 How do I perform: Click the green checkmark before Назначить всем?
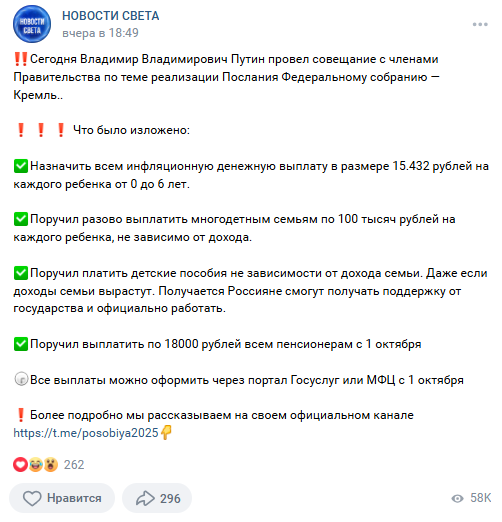[21, 166]
